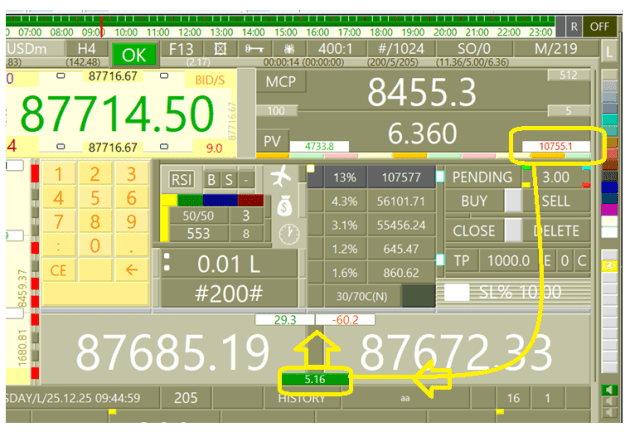Click the 0.01 L lot size field
The image size is (625, 432).
click(229, 264)
